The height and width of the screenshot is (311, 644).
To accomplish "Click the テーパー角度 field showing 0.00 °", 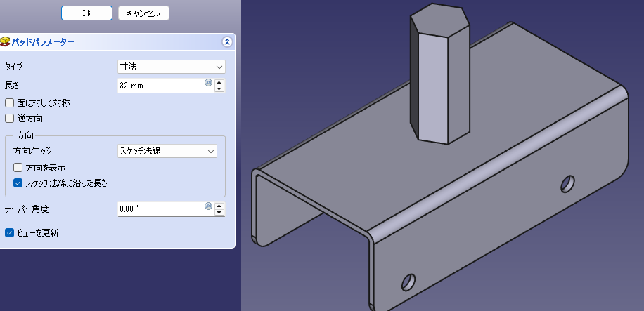I will (x=160, y=209).
